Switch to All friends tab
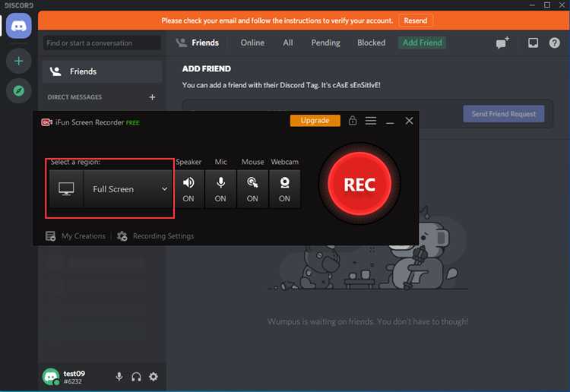 coord(287,43)
